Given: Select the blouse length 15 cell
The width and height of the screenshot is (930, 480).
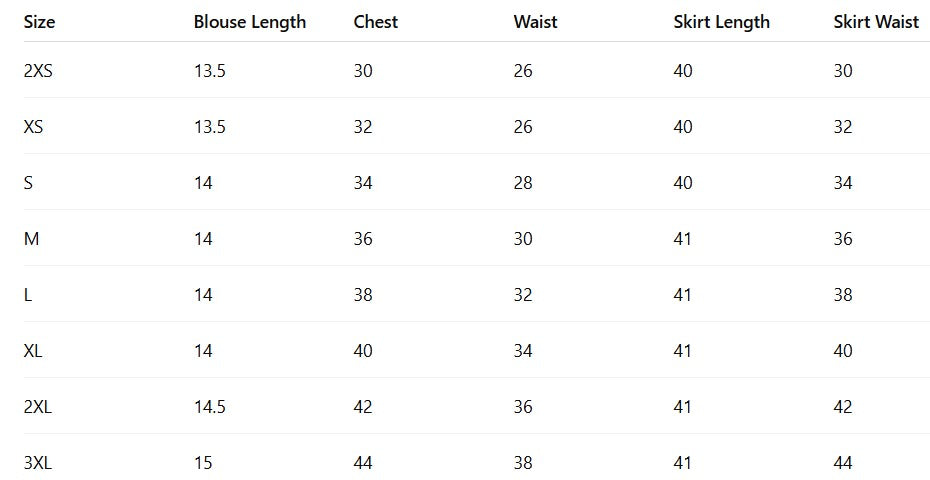Looking at the screenshot, I should tap(203, 463).
